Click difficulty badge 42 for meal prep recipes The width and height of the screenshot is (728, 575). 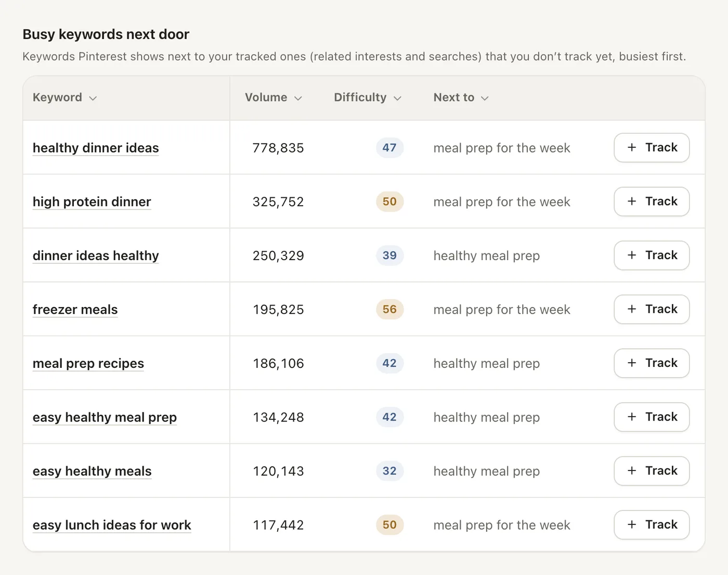tap(389, 363)
